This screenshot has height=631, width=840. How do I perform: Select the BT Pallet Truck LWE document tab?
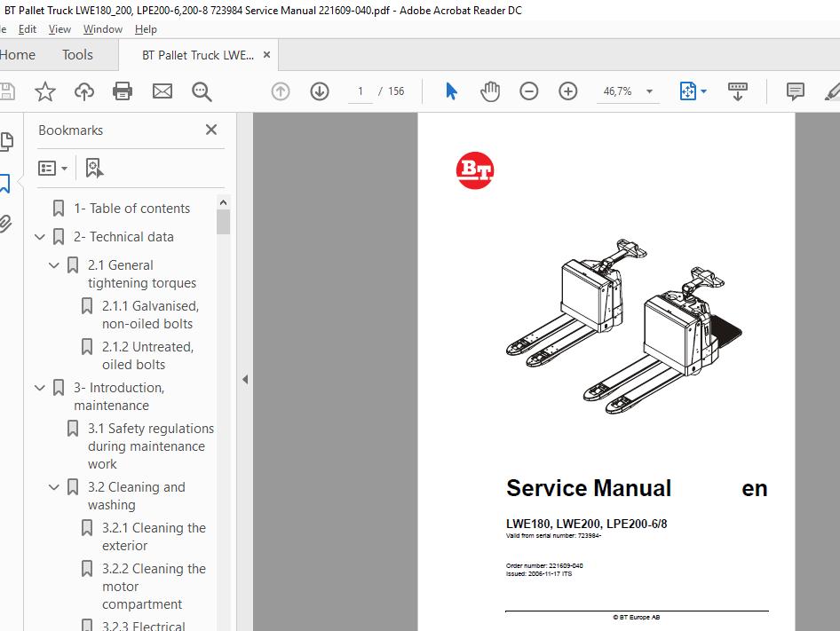click(x=198, y=55)
